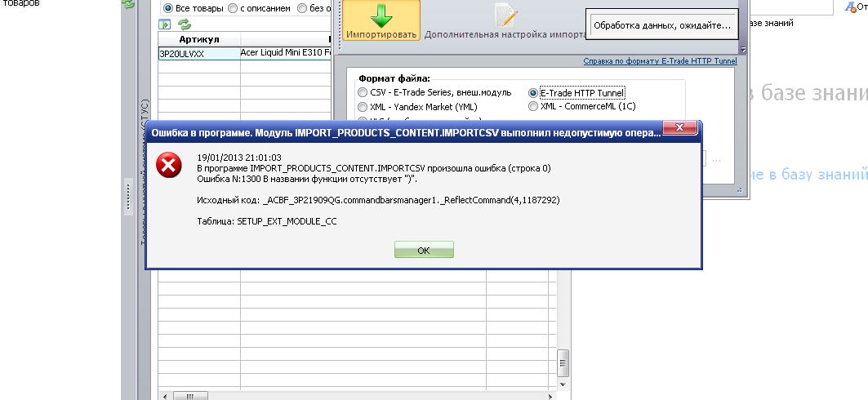This screenshot has width=868, height=400.
Task: Select table cell 3P20ULVXX
Action: (199, 54)
